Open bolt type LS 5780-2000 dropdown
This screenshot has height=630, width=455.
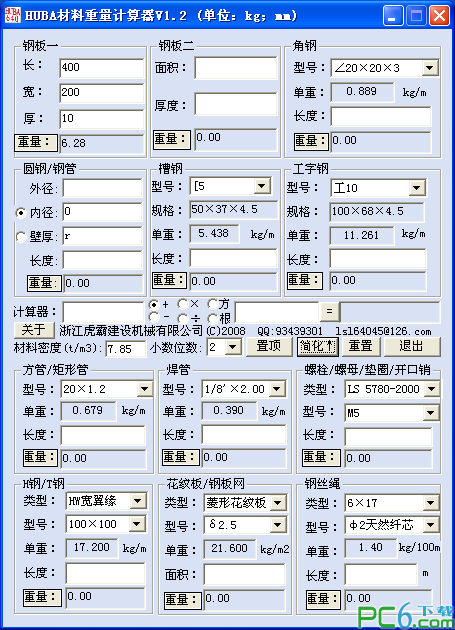pos(432,389)
